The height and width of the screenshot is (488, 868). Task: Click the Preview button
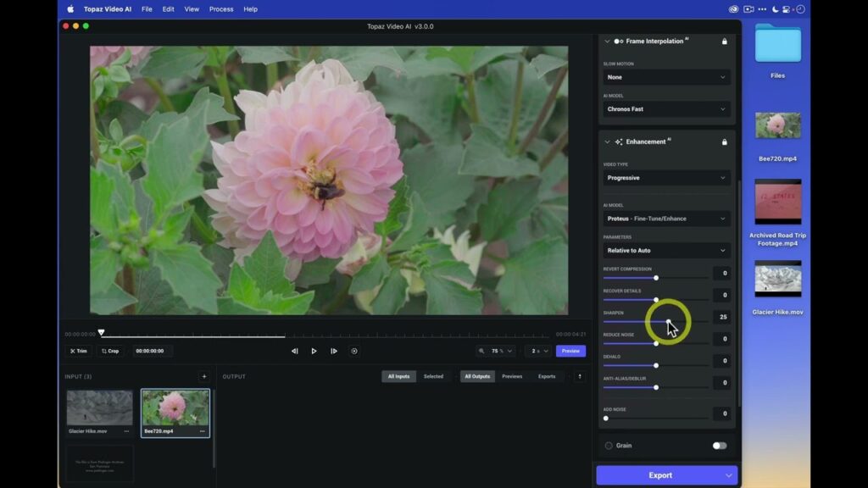(570, 351)
